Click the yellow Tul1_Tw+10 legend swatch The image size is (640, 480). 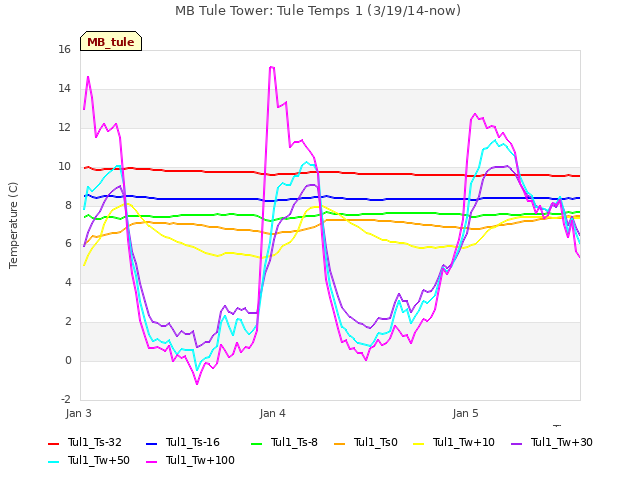[419, 443]
